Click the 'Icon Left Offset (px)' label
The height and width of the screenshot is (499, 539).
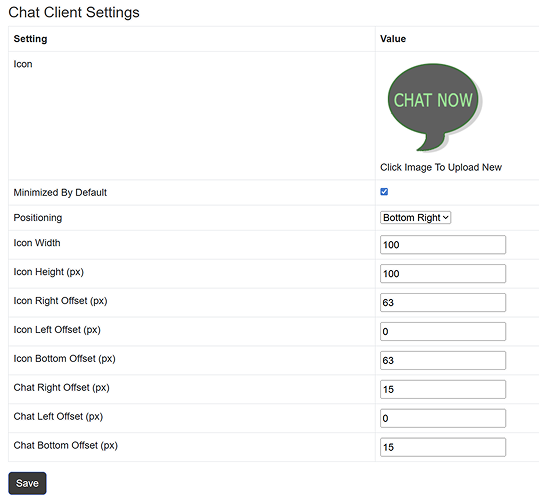pyautogui.click(x=57, y=330)
